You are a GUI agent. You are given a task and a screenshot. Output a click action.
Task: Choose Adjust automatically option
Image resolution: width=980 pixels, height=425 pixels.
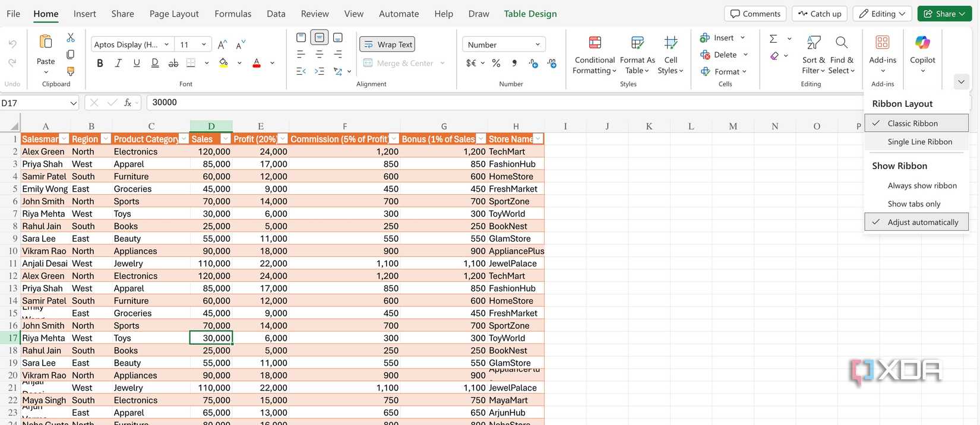click(x=916, y=222)
